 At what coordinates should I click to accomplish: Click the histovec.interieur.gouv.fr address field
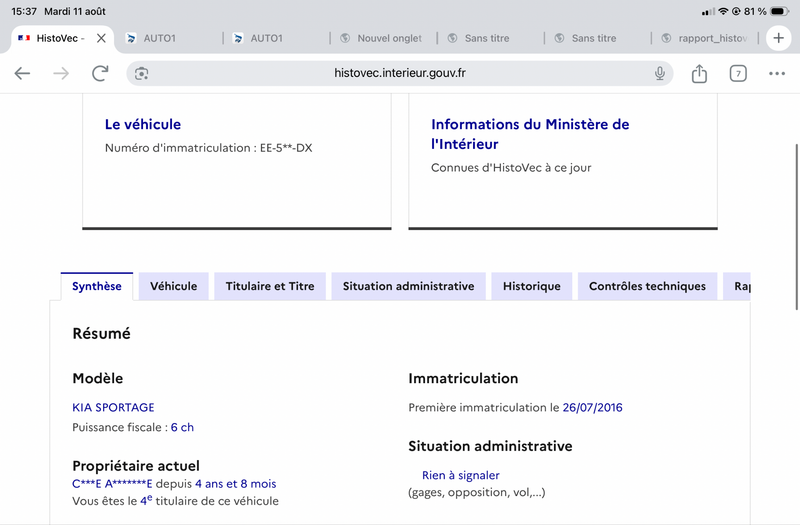pyautogui.click(x=399, y=73)
